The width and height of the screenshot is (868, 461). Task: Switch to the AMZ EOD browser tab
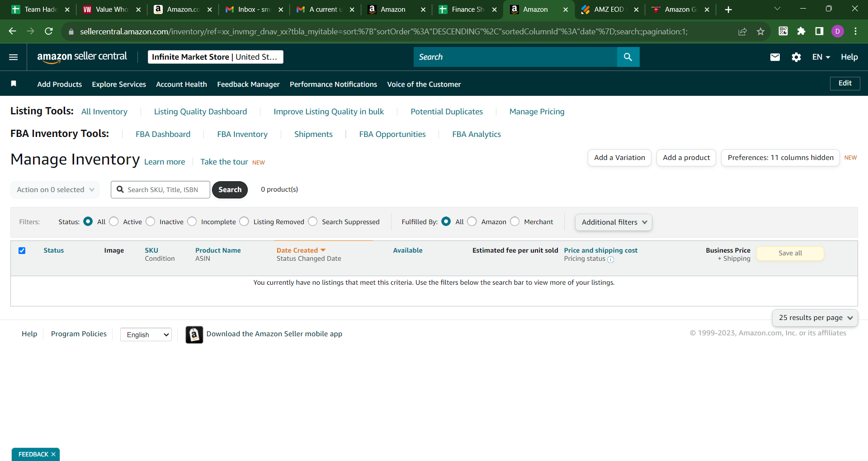(x=609, y=9)
